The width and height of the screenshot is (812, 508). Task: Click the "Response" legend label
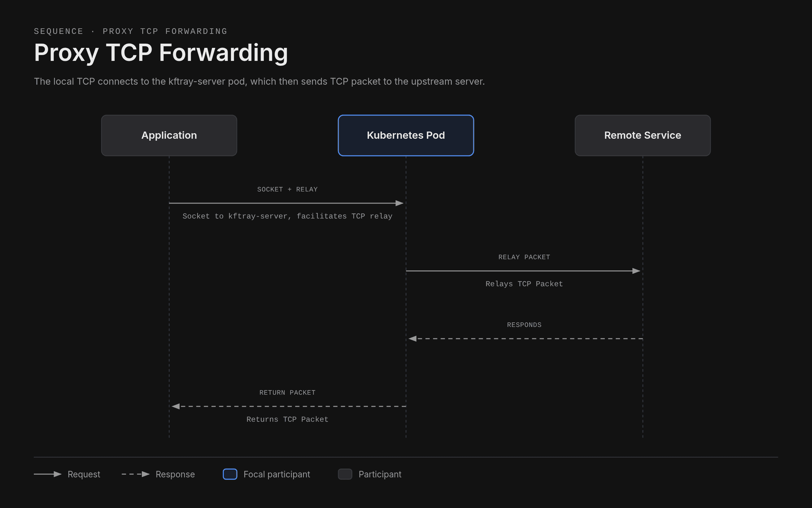(175, 474)
